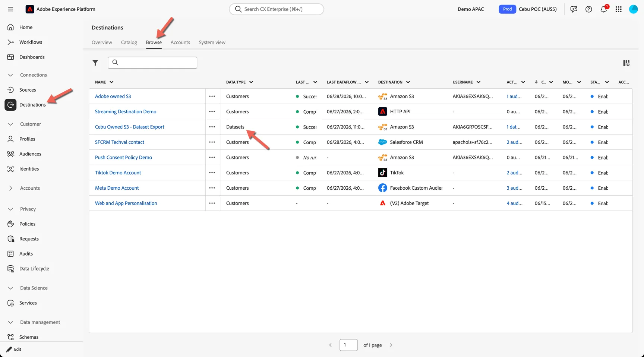Switch to the System view tab
This screenshot has width=644, height=357.
click(212, 42)
